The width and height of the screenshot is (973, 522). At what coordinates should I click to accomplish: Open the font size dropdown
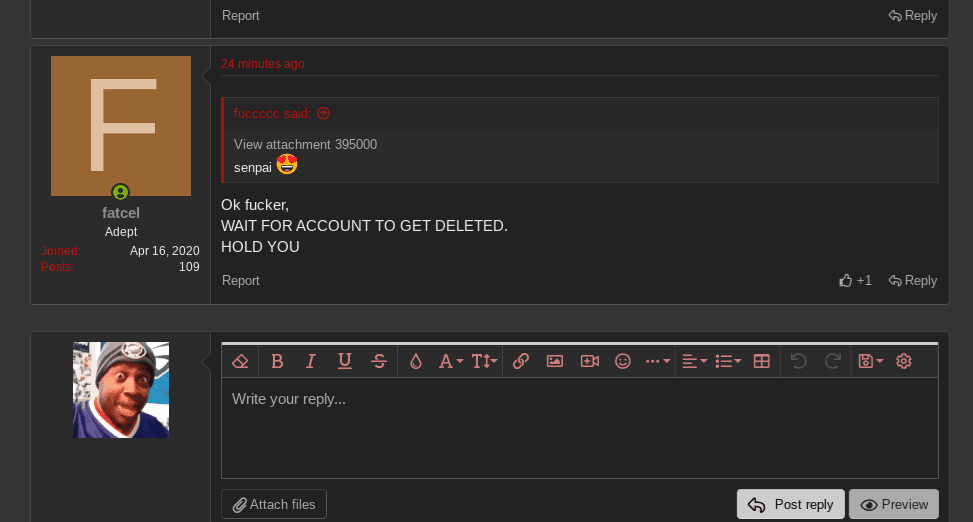484,362
